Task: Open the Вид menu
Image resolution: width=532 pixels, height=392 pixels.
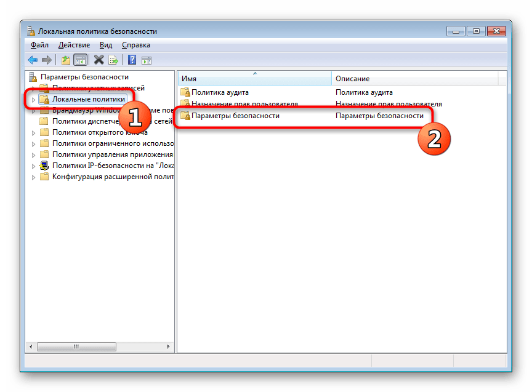Action: pyautogui.click(x=106, y=45)
